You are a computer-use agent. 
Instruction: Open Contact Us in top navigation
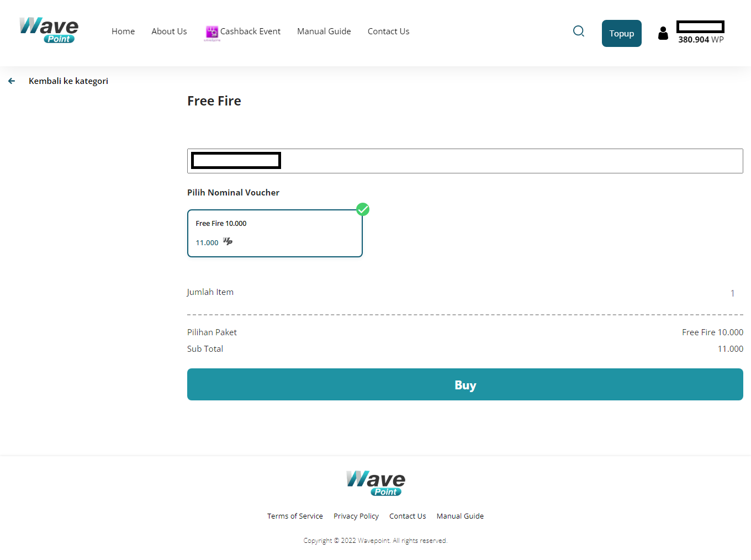(x=388, y=31)
